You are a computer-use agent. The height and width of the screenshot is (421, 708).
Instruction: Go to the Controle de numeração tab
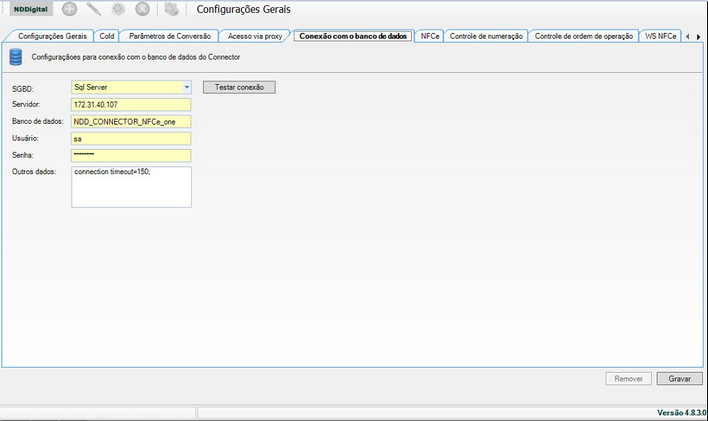(486, 36)
